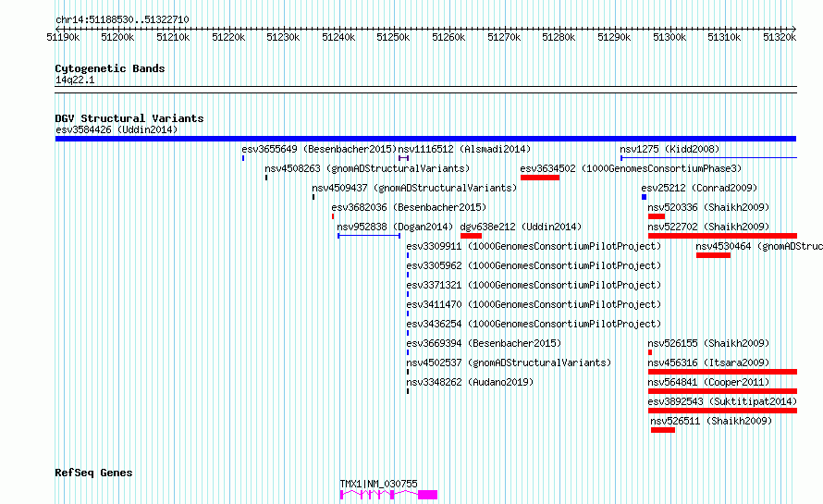Select esv3682036 (Besenbacher2015) label
This screenshot has height=504, width=823.
tap(409, 207)
